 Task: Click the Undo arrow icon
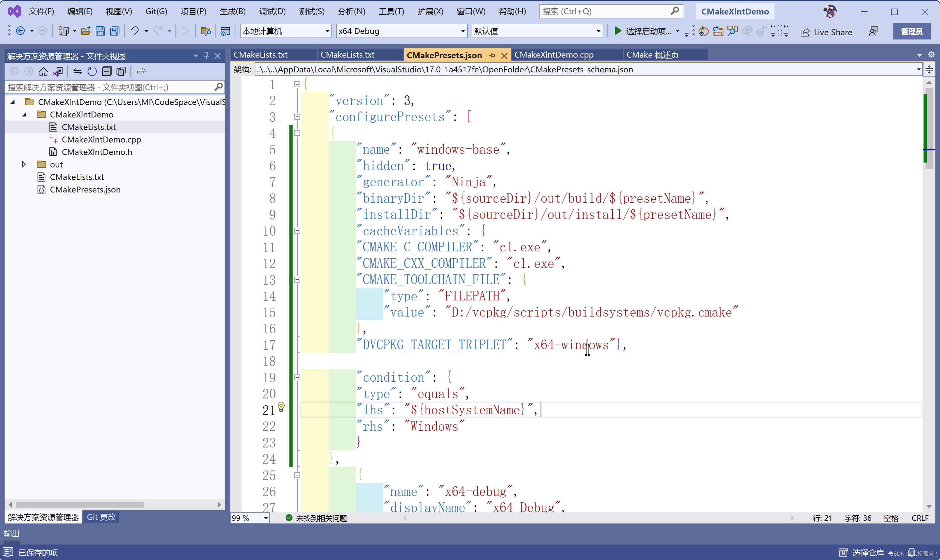(134, 31)
